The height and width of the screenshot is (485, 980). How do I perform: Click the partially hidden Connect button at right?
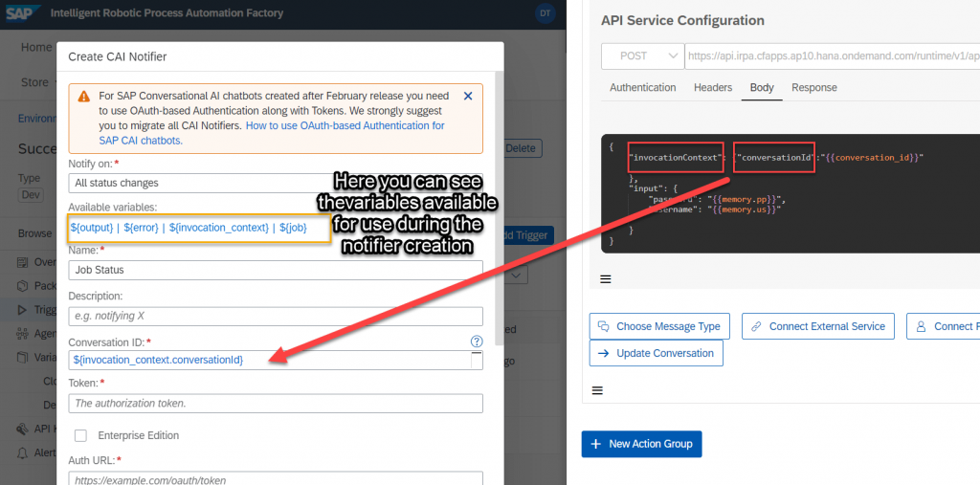943,326
